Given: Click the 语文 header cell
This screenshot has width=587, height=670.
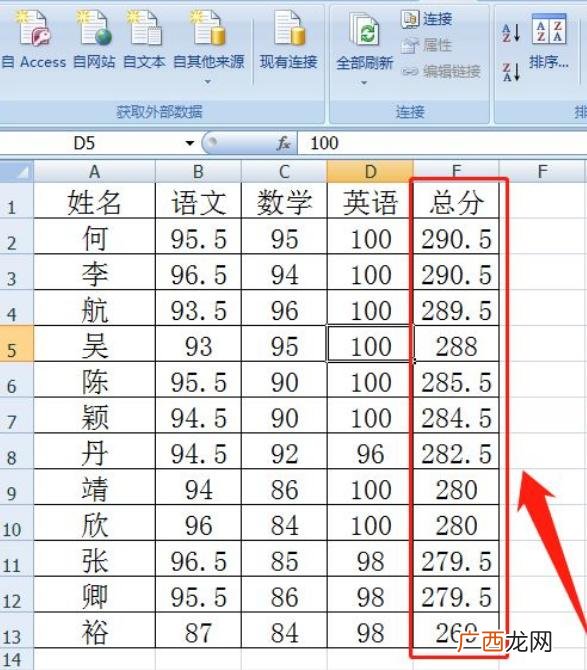Looking at the screenshot, I should pos(198,201).
